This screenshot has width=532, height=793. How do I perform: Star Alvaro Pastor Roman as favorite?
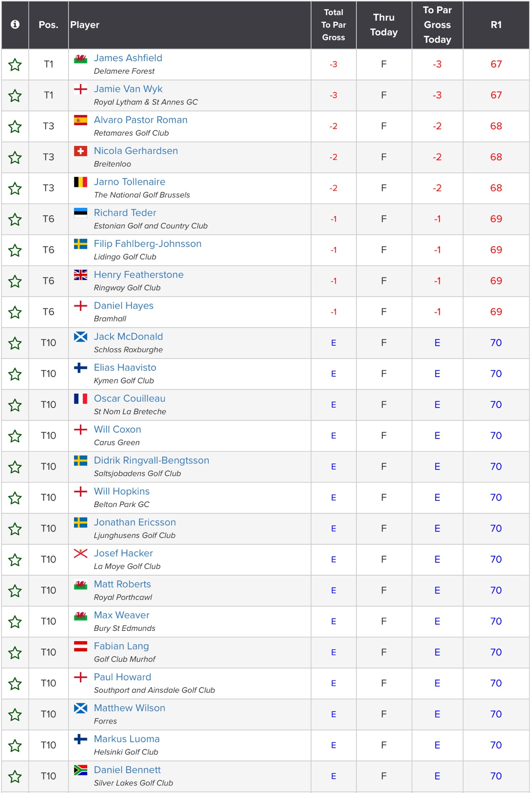(15, 126)
